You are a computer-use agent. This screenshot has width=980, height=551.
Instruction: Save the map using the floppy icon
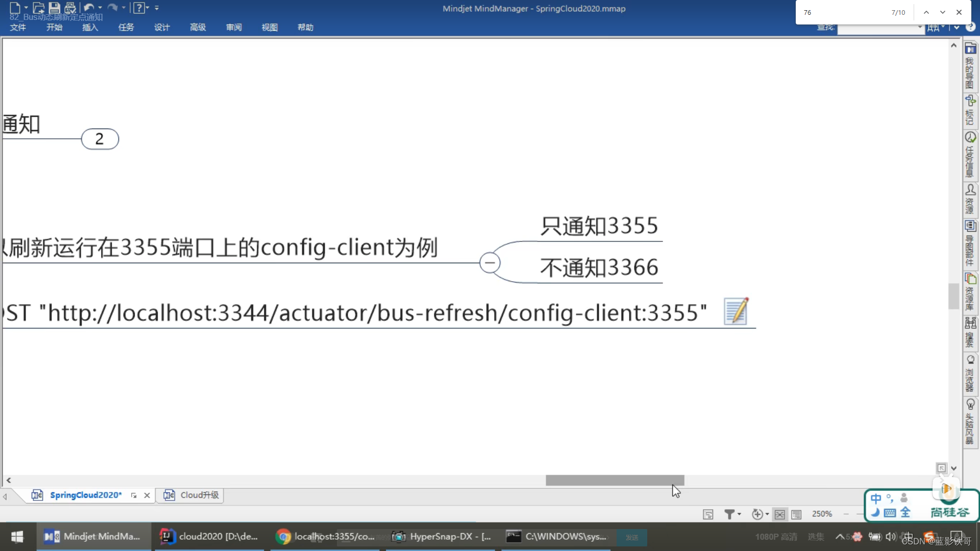(54, 8)
